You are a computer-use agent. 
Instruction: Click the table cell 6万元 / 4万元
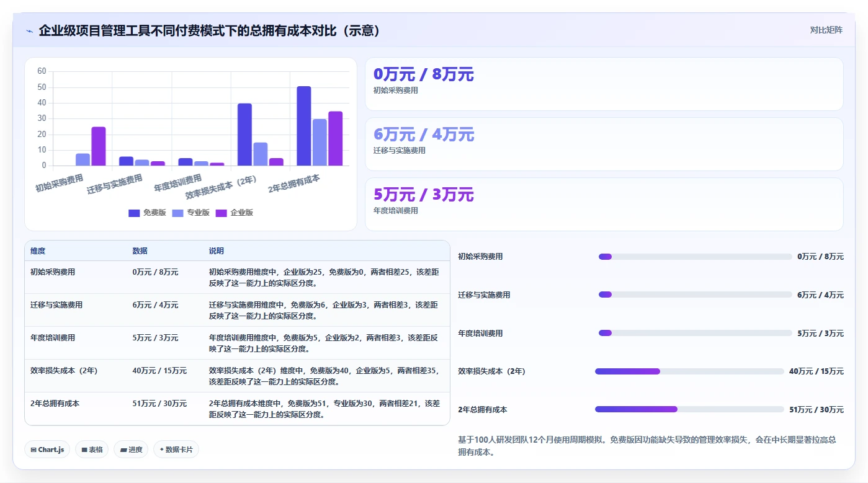[x=155, y=305]
